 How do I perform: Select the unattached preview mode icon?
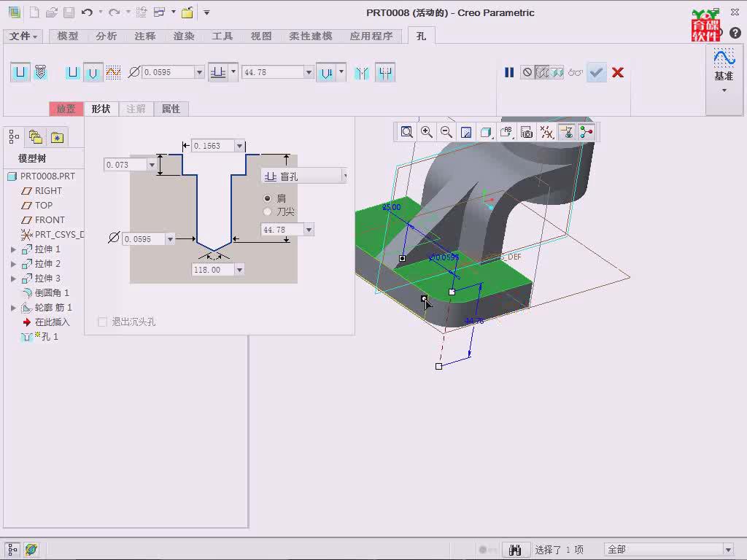(x=542, y=72)
